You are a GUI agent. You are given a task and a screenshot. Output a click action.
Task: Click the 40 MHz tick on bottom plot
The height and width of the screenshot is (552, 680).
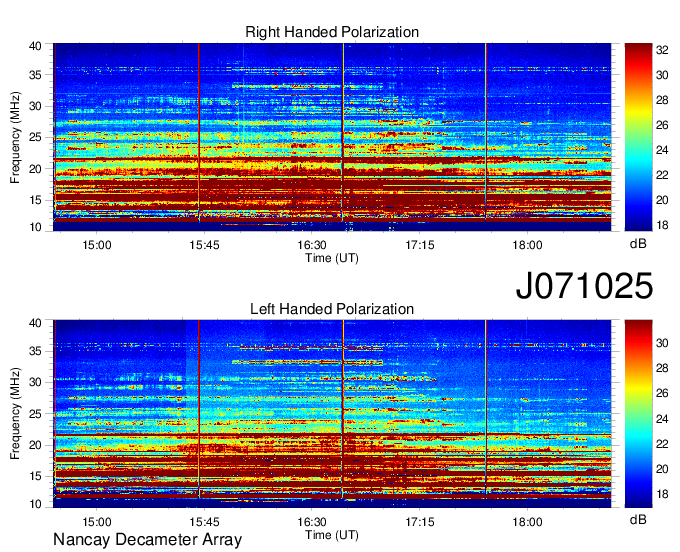(36, 323)
